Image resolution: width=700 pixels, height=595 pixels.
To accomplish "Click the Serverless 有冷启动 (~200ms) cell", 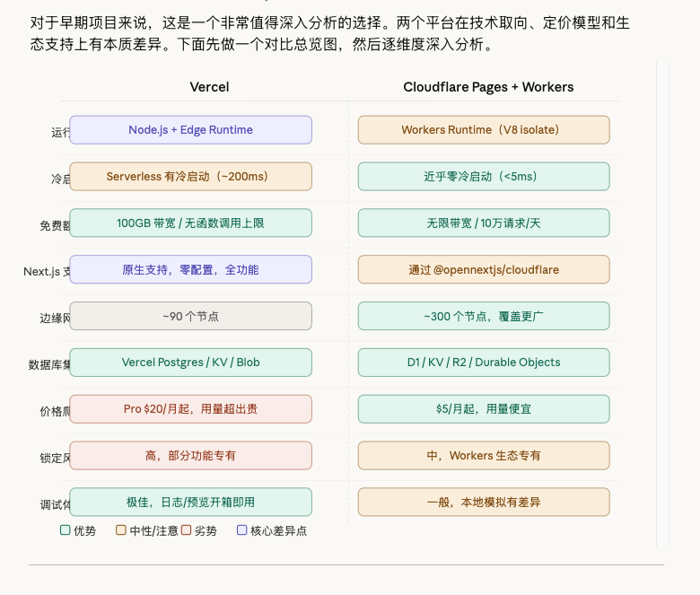I will point(190,176).
